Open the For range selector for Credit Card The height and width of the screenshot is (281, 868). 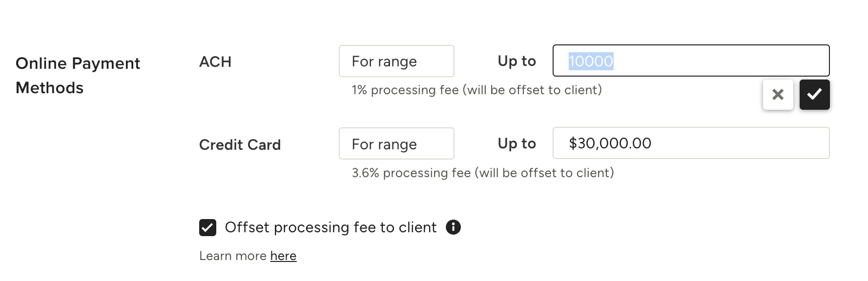(396, 143)
